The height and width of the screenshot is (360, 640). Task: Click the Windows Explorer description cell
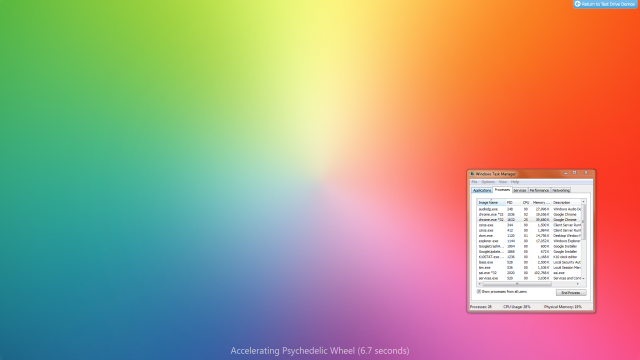click(567, 241)
